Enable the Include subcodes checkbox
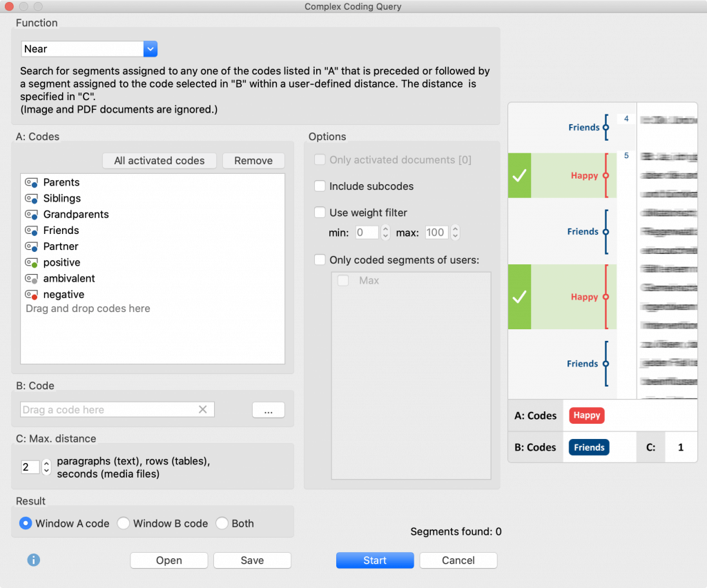This screenshot has width=707, height=588. tap(320, 186)
